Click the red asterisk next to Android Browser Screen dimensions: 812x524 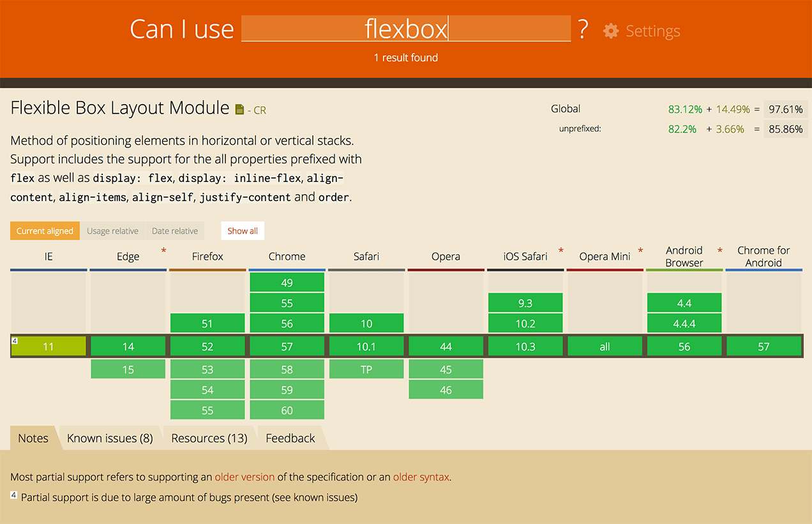click(720, 251)
